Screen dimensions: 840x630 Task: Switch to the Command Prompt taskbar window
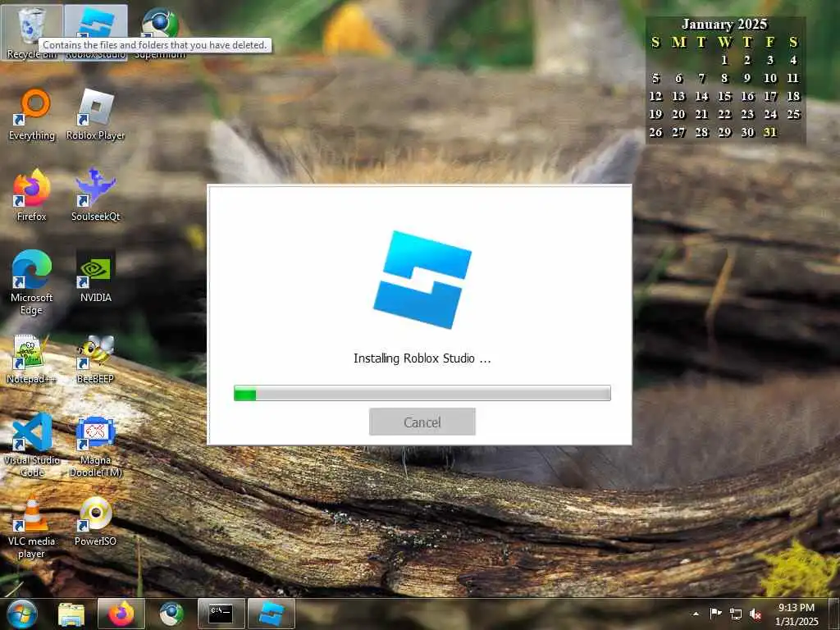pyautogui.click(x=221, y=614)
